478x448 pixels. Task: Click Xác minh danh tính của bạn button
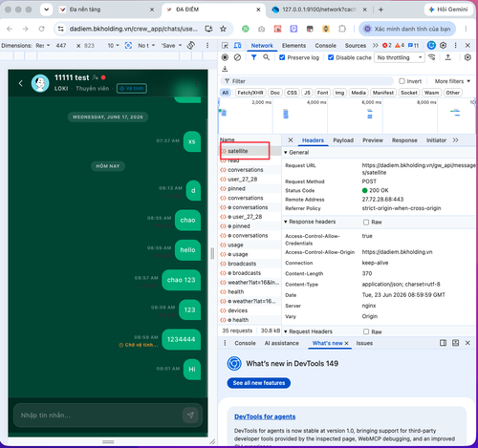(x=407, y=29)
